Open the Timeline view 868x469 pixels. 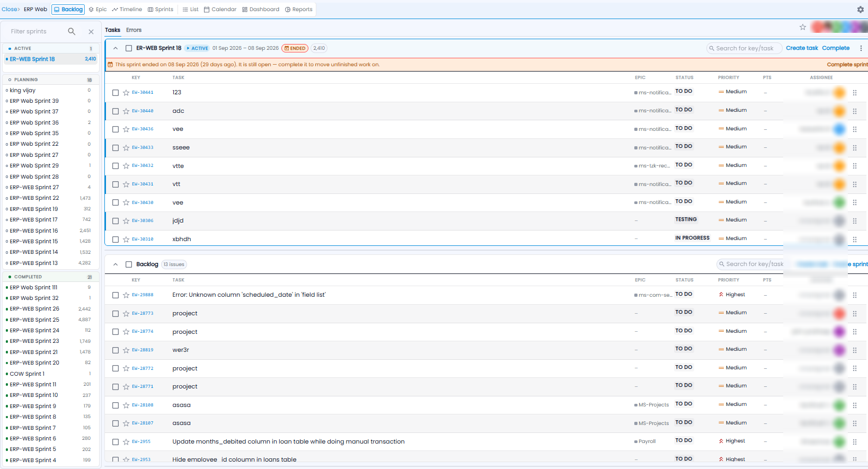(x=127, y=10)
